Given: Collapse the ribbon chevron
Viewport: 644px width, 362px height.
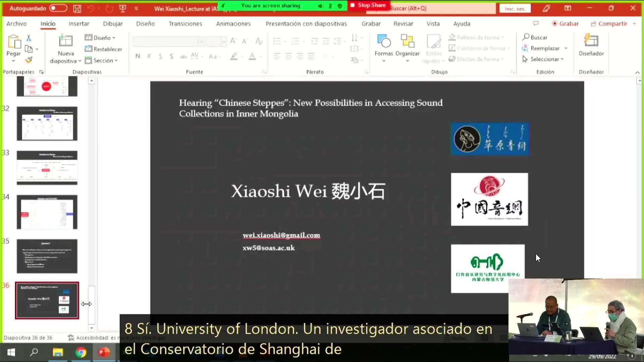Looking at the screenshot, I should 637,72.
